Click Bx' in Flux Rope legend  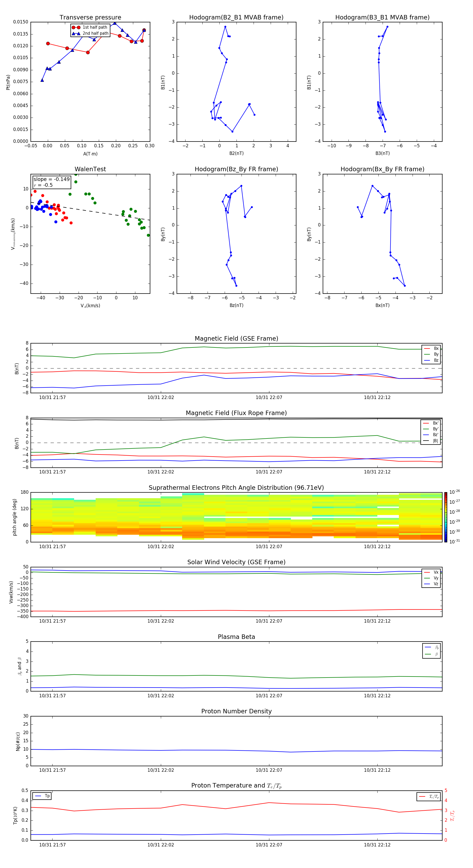tap(431, 423)
